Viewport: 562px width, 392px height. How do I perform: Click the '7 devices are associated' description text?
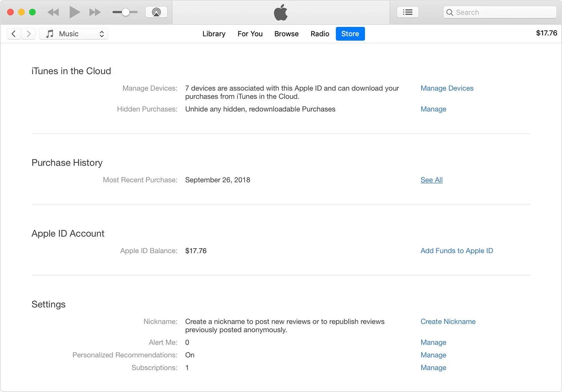292,92
